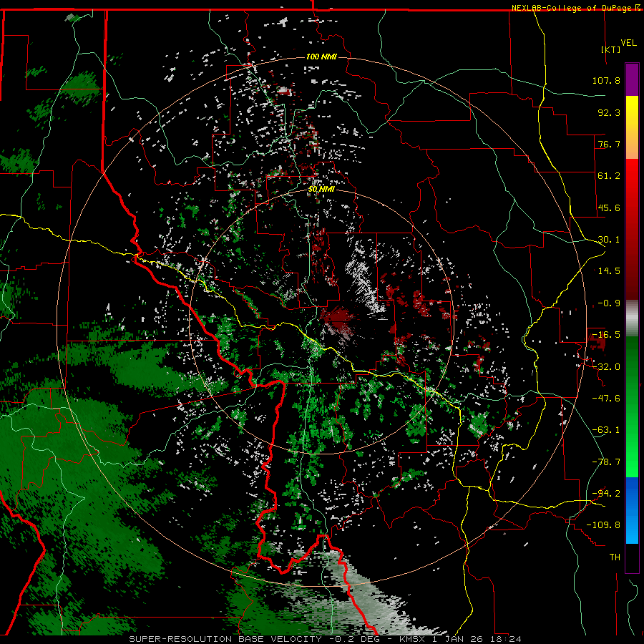Click the -109.8 legend value

(603, 525)
